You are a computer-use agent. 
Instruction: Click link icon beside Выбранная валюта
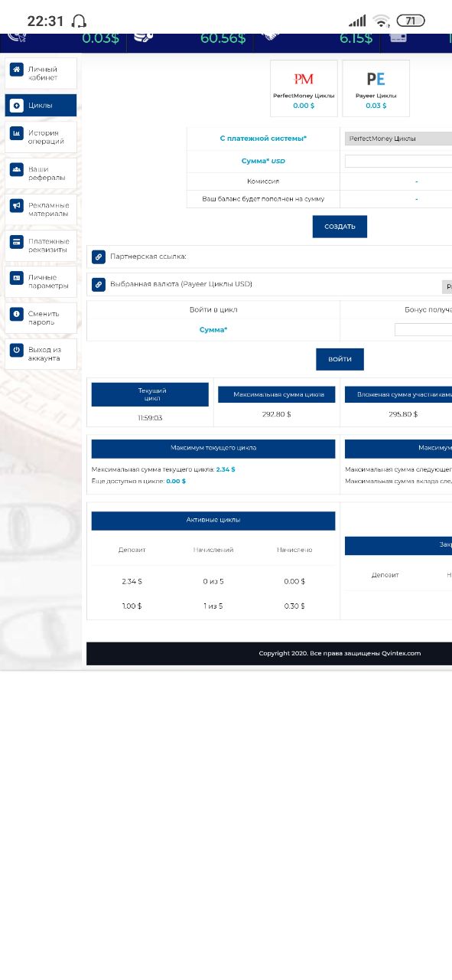tap(98, 285)
